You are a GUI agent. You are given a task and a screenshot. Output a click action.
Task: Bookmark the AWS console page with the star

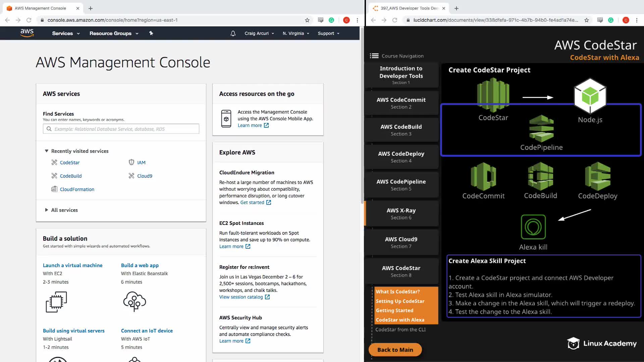[307, 20]
